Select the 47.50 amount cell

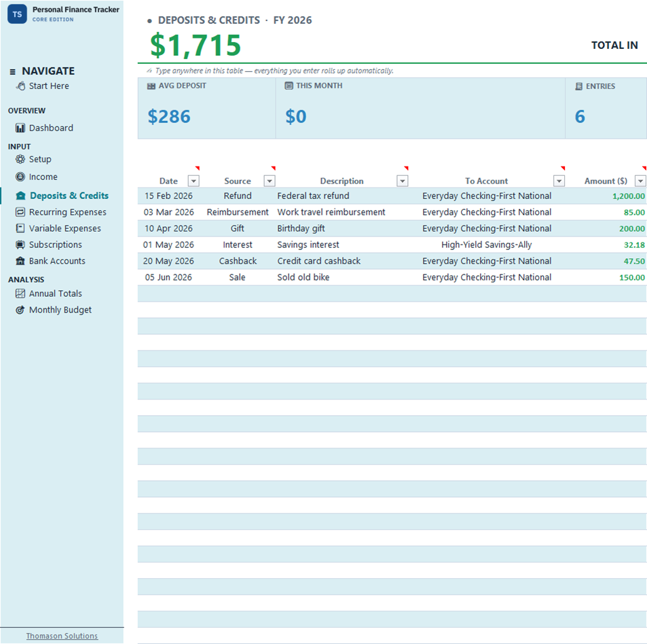(606, 261)
